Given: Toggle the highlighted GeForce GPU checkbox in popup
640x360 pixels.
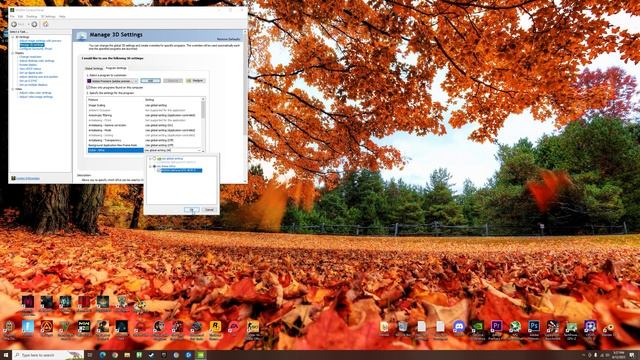Looking at the screenshot, I should tap(158, 170).
